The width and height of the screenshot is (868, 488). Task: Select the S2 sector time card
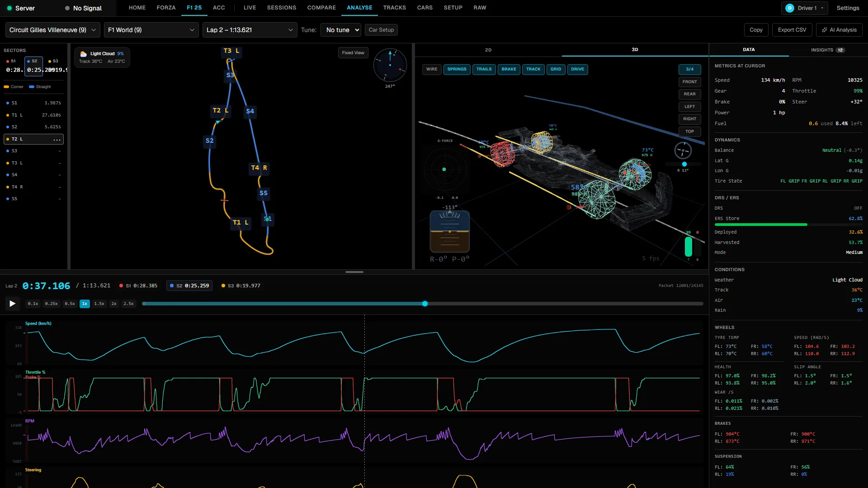point(33,66)
